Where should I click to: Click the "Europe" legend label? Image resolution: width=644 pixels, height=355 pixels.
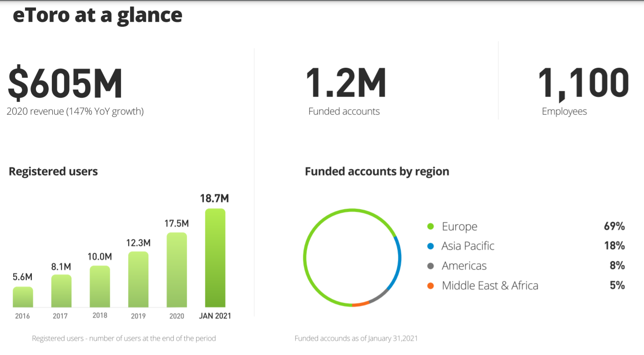tap(459, 226)
